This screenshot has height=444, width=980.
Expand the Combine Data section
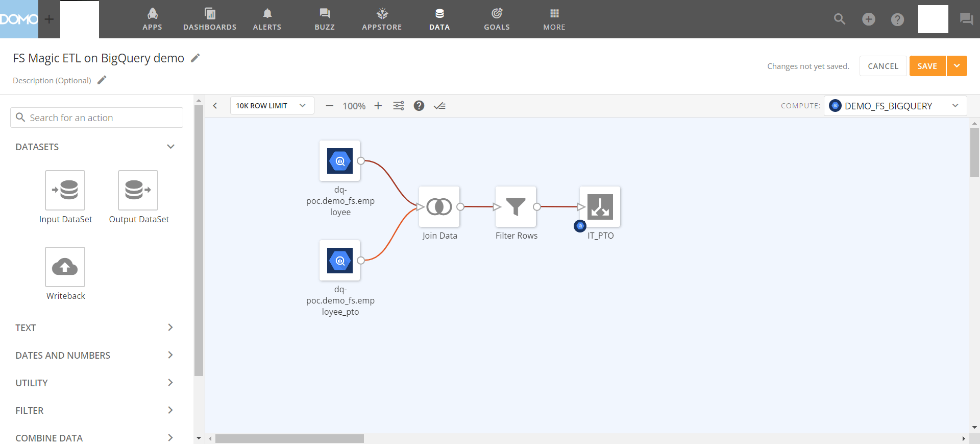click(94, 438)
